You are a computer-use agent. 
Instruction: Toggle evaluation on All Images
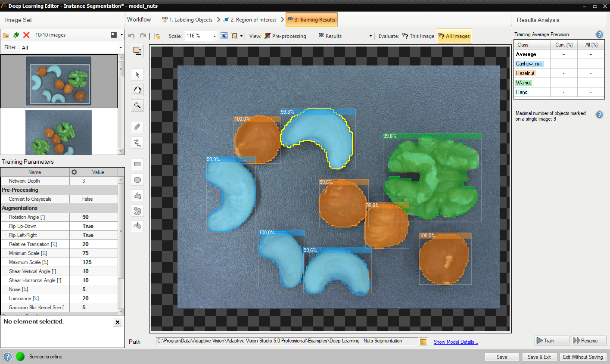tap(454, 36)
